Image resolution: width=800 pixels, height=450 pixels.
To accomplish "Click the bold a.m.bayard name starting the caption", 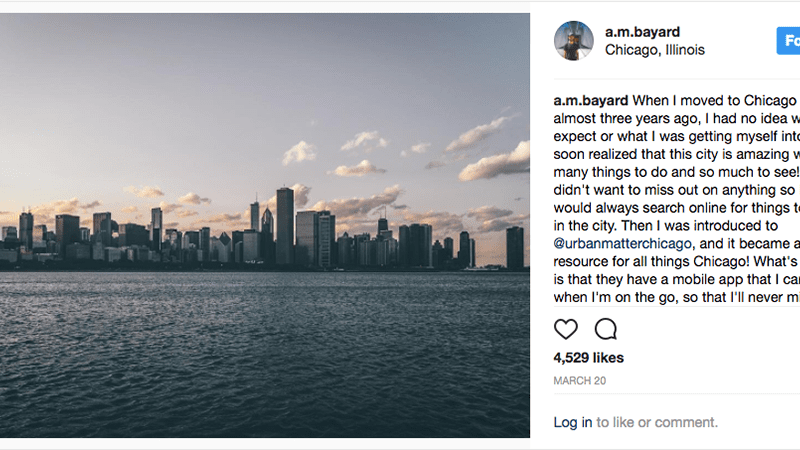I will click(x=591, y=101).
